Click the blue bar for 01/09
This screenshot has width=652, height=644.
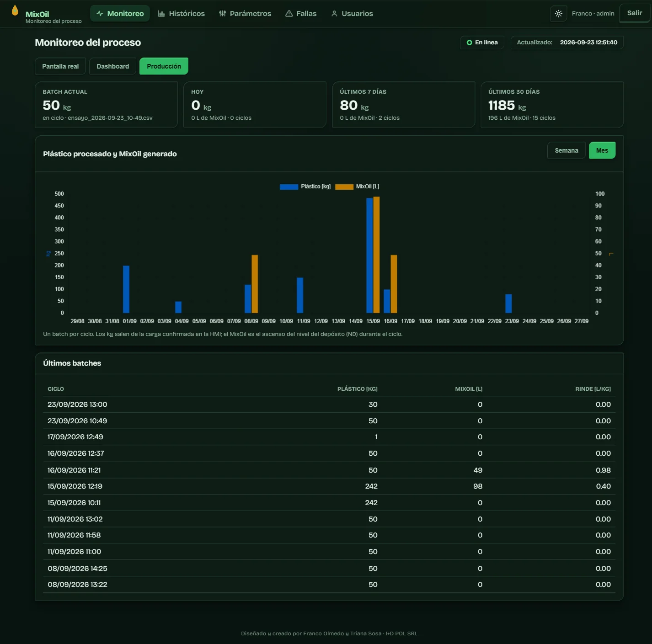coord(126,289)
